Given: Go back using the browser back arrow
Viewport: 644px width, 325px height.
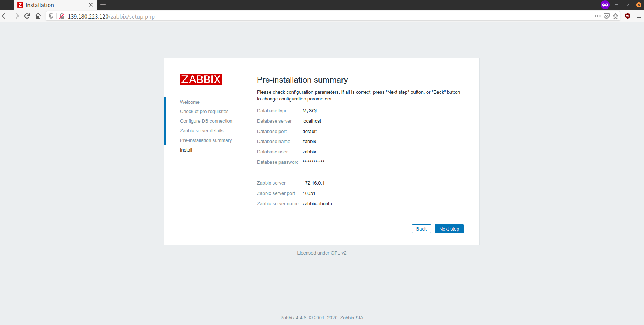Looking at the screenshot, I should (5, 16).
